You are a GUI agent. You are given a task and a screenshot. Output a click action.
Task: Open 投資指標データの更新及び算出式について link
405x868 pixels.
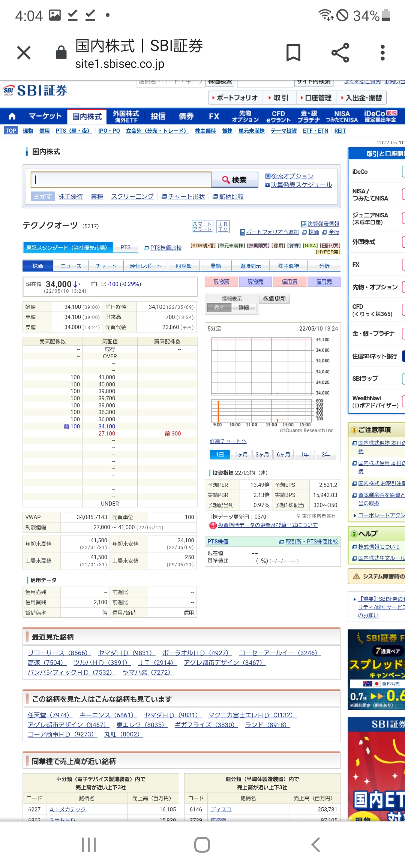tap(268, 525)
